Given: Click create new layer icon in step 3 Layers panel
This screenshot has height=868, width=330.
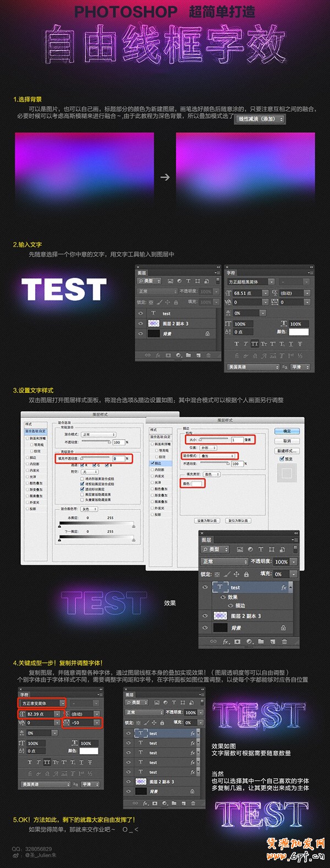Looking at the screenshot, I should tap(272, 641).
